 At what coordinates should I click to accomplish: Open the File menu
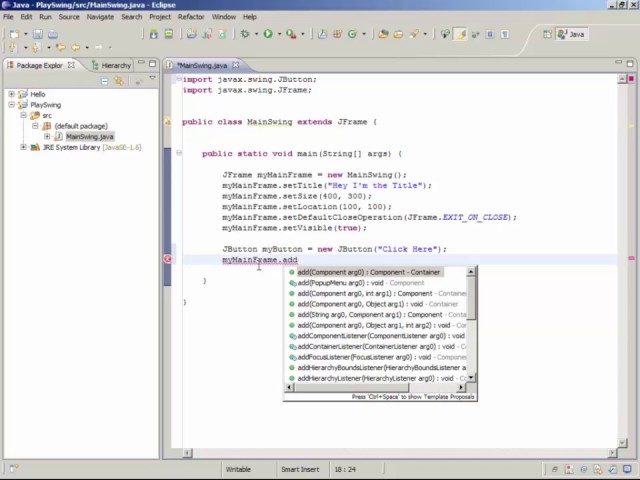(x=8, y=17)
